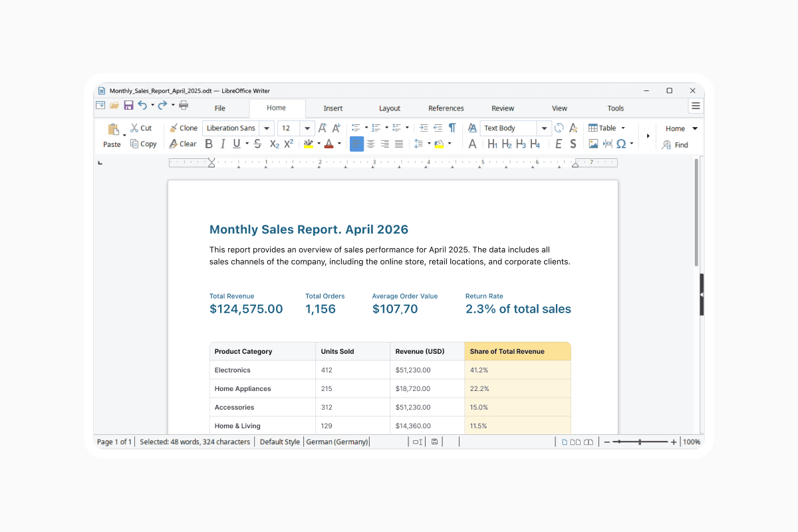Switch to the Review tab
This screenshot has height=532, width=798.
(503, 108)
